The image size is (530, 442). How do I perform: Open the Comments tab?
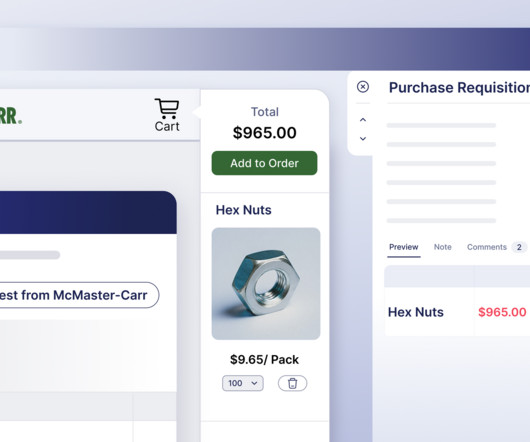487,247
